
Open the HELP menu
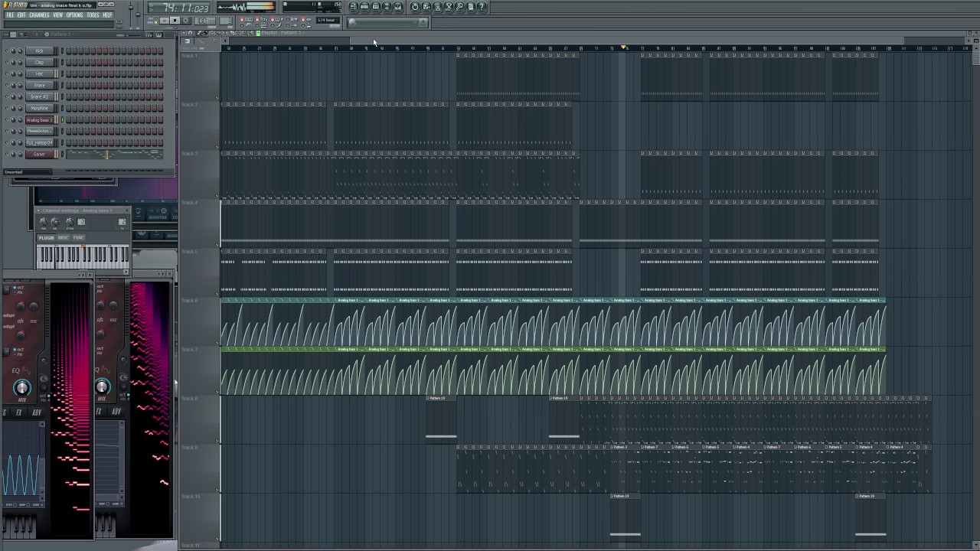(x=107, y=15)
